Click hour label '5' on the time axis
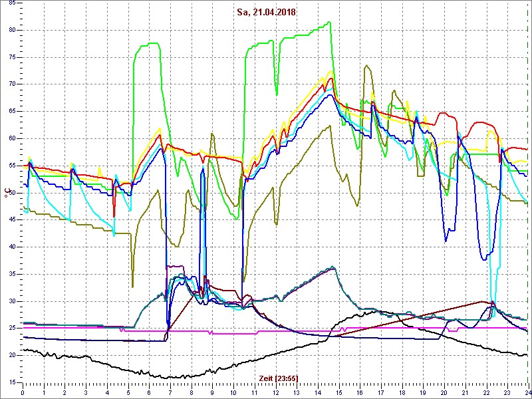 click(128, 393)
